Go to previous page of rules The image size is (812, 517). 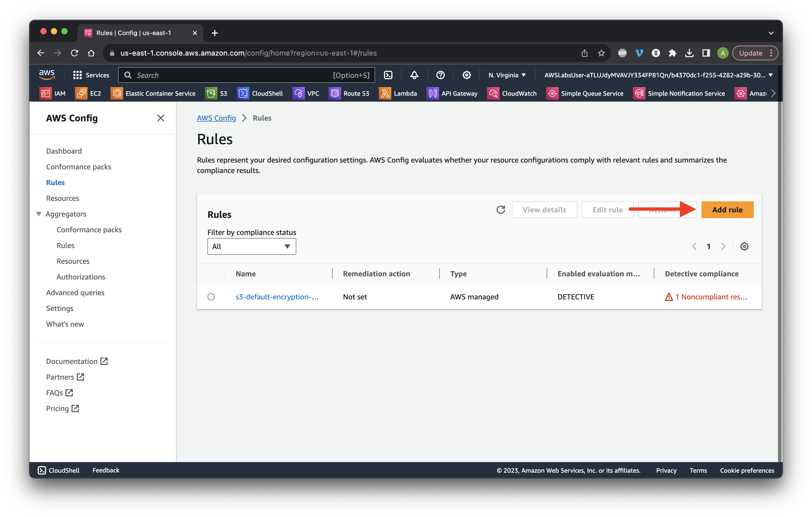[x=694, y=246]
